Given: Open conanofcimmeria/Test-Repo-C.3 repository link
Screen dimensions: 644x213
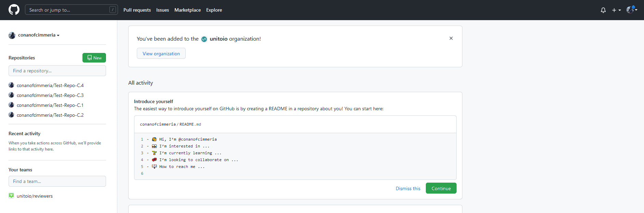Looking at the screenshot, I should click(50, 95).
